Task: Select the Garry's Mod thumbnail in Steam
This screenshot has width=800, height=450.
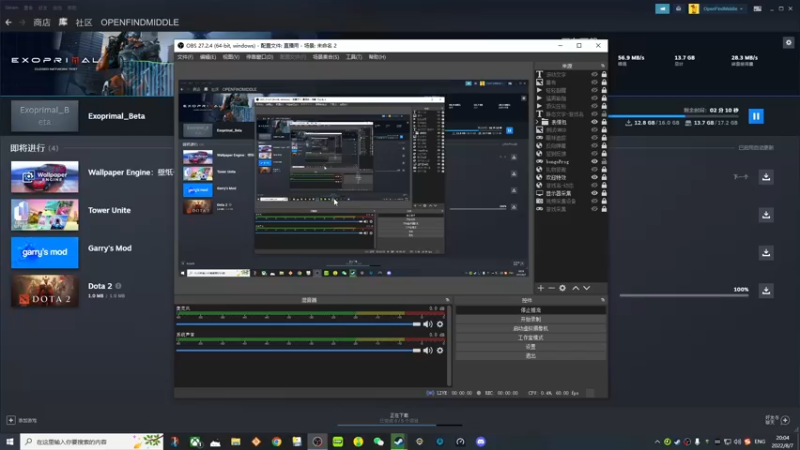Action: tap(45, 253)
